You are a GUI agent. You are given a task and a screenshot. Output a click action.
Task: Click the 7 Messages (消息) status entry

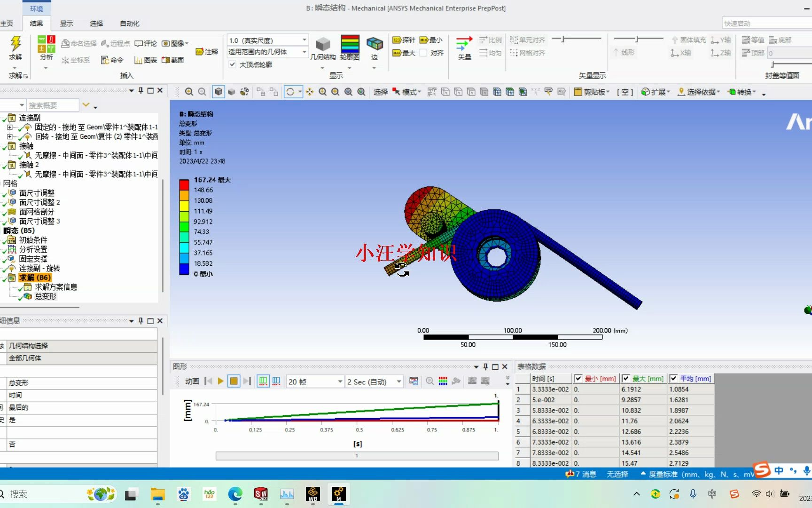pos(581,474)
